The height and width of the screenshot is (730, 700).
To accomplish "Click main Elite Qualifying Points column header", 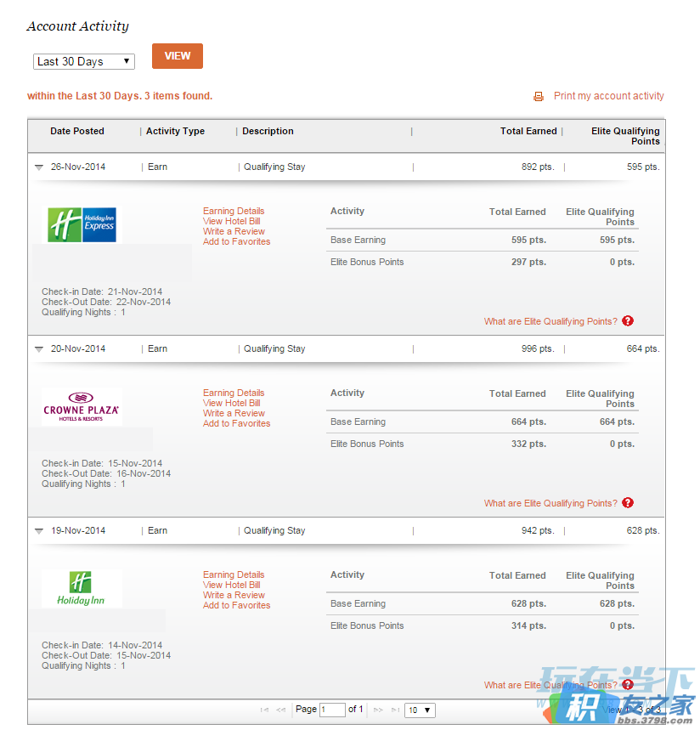I will click(625, 136).
